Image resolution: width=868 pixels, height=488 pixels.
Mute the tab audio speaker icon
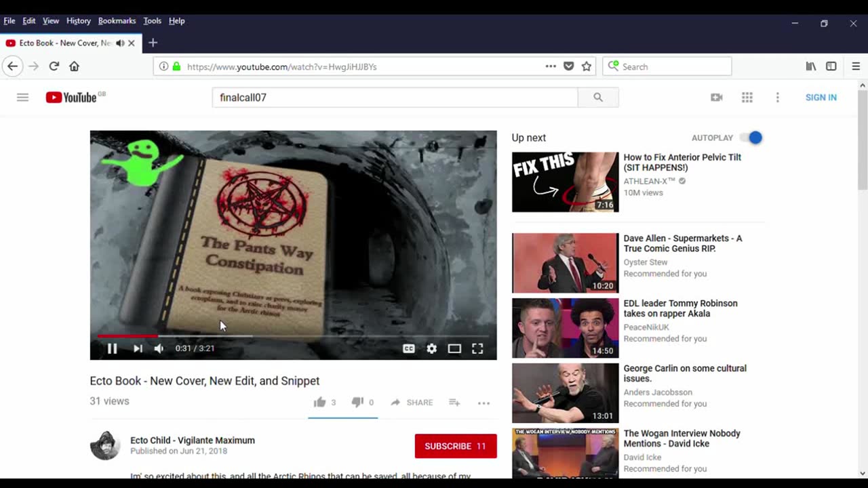[x=120, y=43]
